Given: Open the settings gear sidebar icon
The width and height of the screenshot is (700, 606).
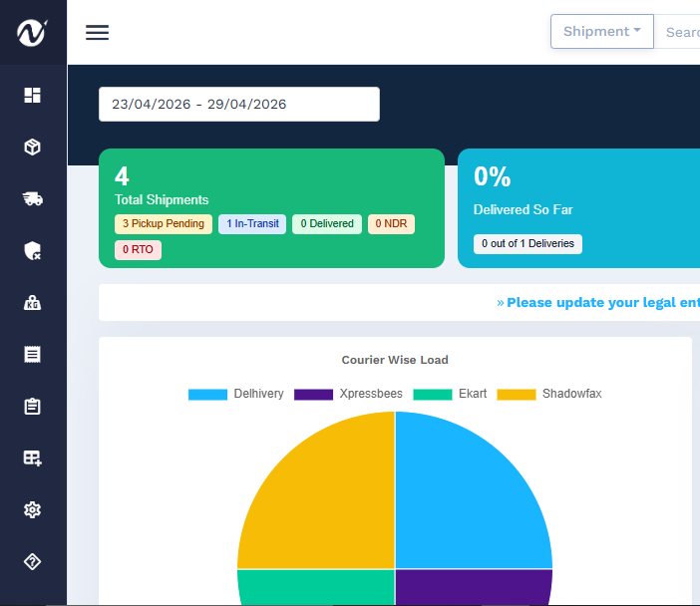Looking at the screenshot, I should (32, 509).
